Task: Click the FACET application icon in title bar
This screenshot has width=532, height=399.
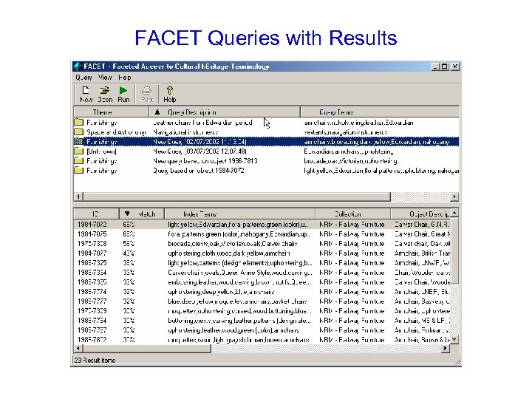Action: (78, 66)
